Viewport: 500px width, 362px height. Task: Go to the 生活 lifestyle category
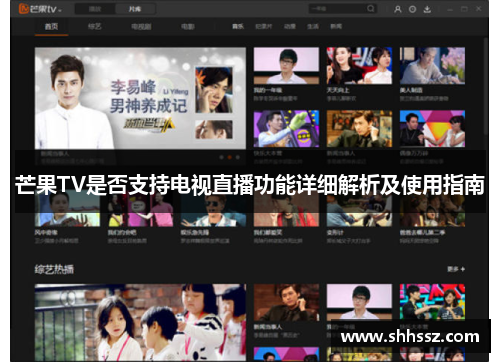tap(313, 26)
